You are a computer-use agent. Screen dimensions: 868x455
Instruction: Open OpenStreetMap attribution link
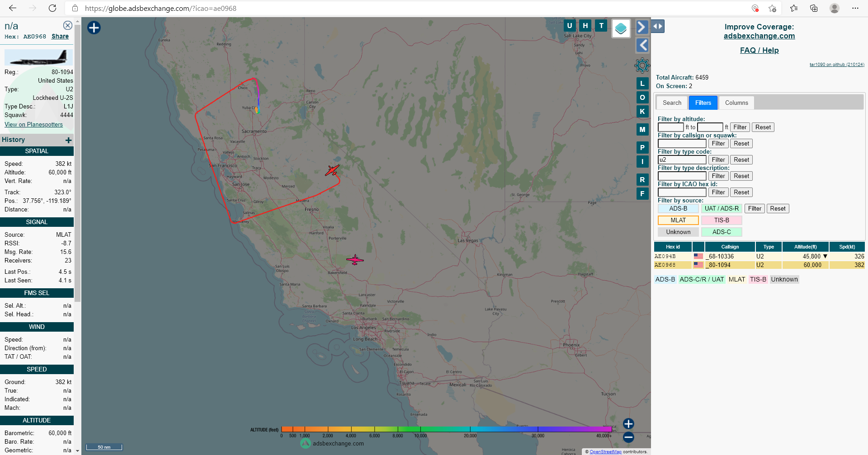[605, 451]
